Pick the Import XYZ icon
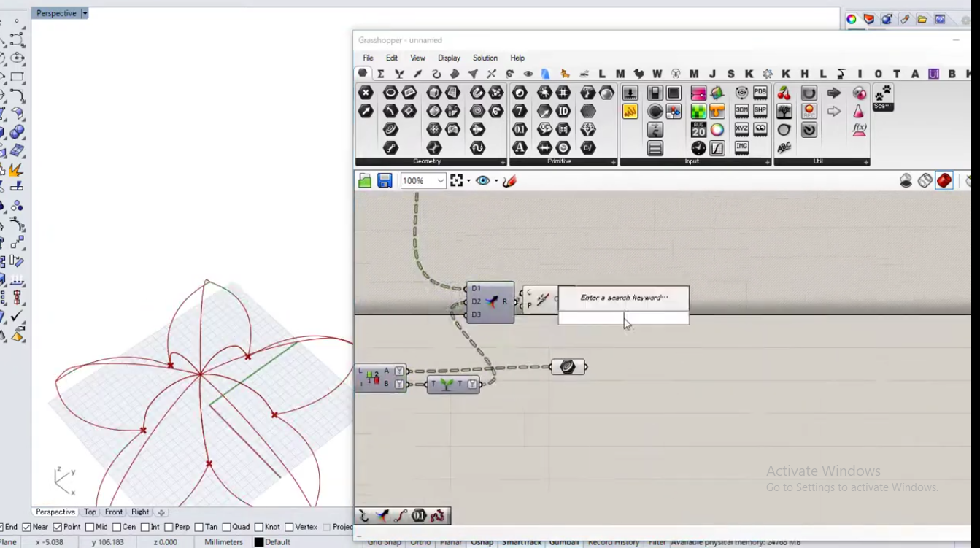The image size is (980, 548). [741, 129]
